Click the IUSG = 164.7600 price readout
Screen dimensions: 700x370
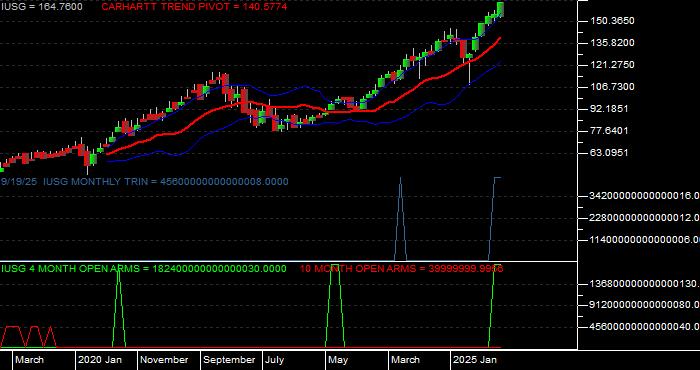point(41,7)
